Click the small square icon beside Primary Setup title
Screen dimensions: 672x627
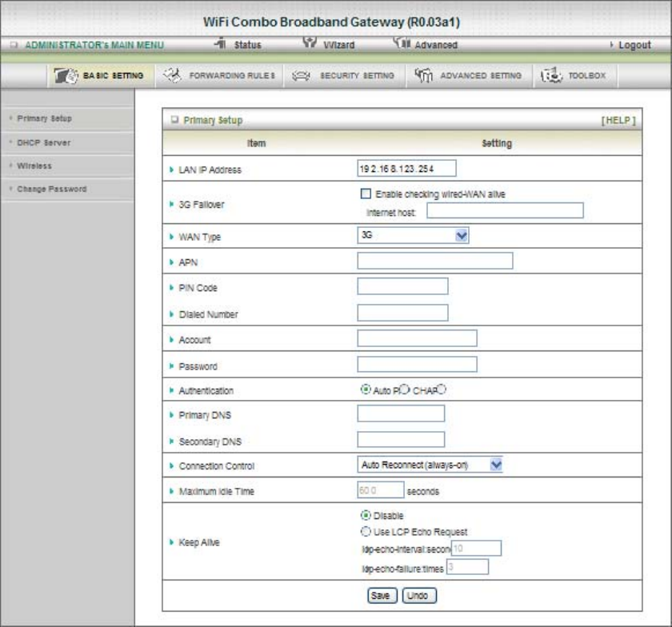pos(174,120)
